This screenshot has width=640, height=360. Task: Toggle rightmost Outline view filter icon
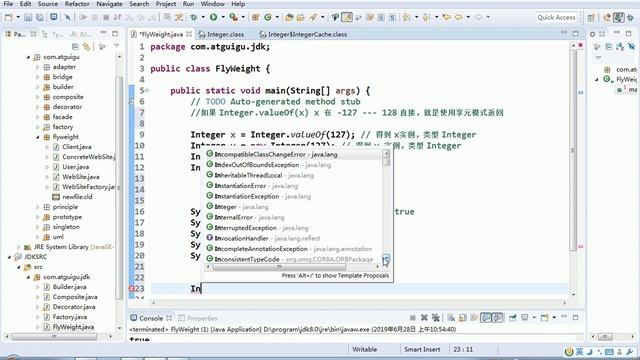coord(631,47)
